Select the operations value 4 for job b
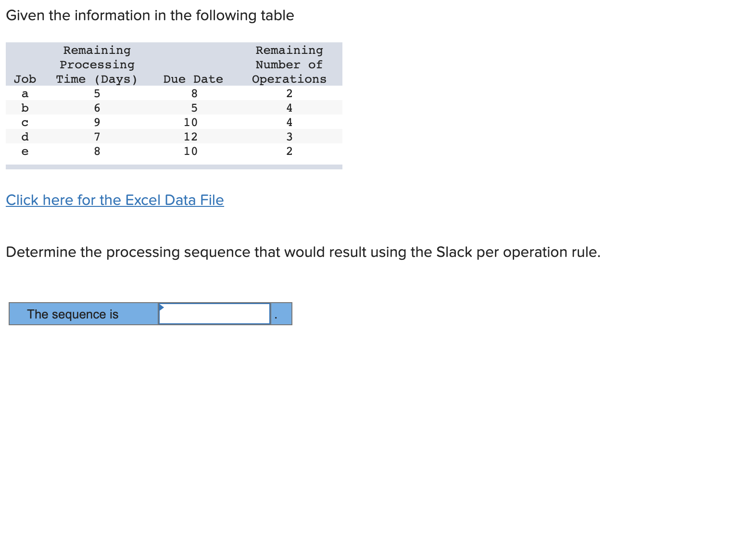 click(x=289, y=108)
